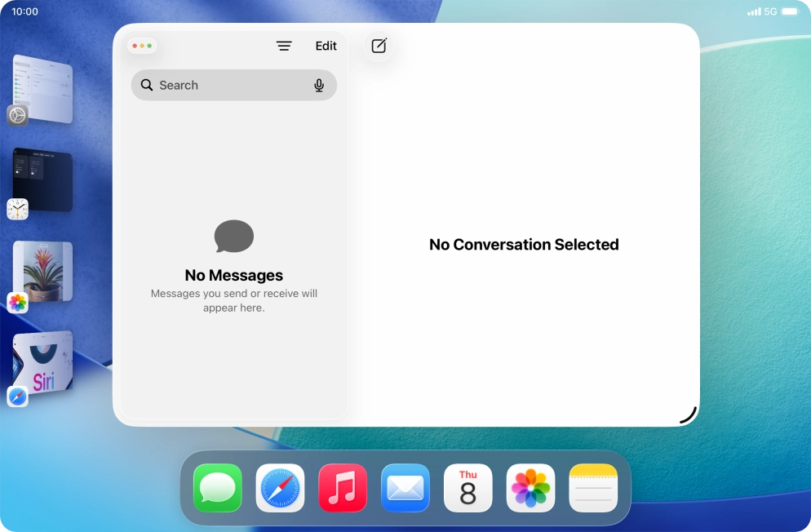
Task: Select the magnifying glass search icon
Action: (x=147, y=85)
